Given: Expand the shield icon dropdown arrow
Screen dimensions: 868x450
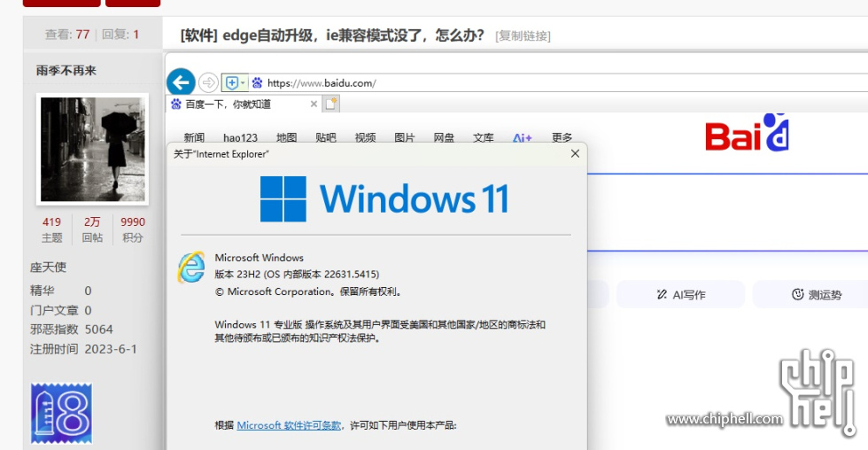Looking at the screenshot, I should tap(243, 83).
